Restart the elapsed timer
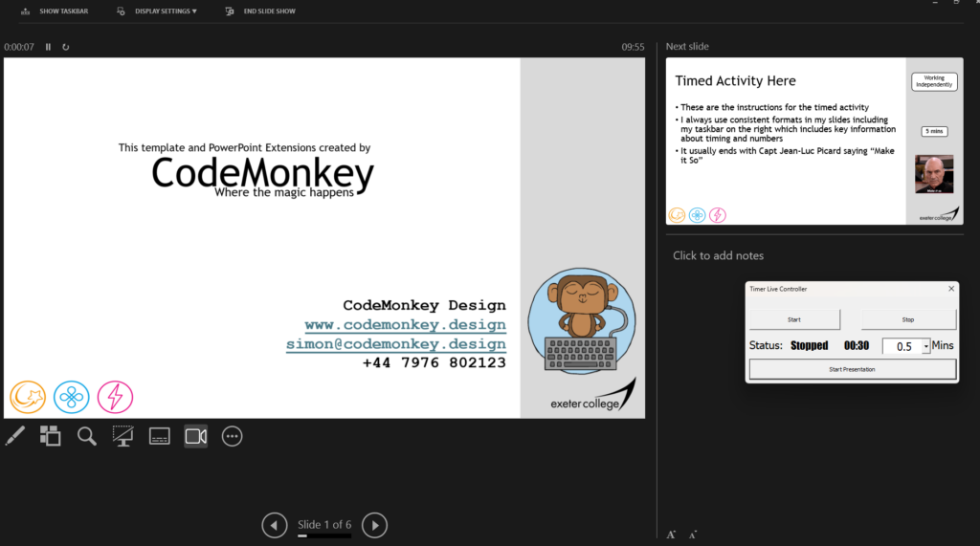The height and width of the screenshot is (546, 980). 66,47
